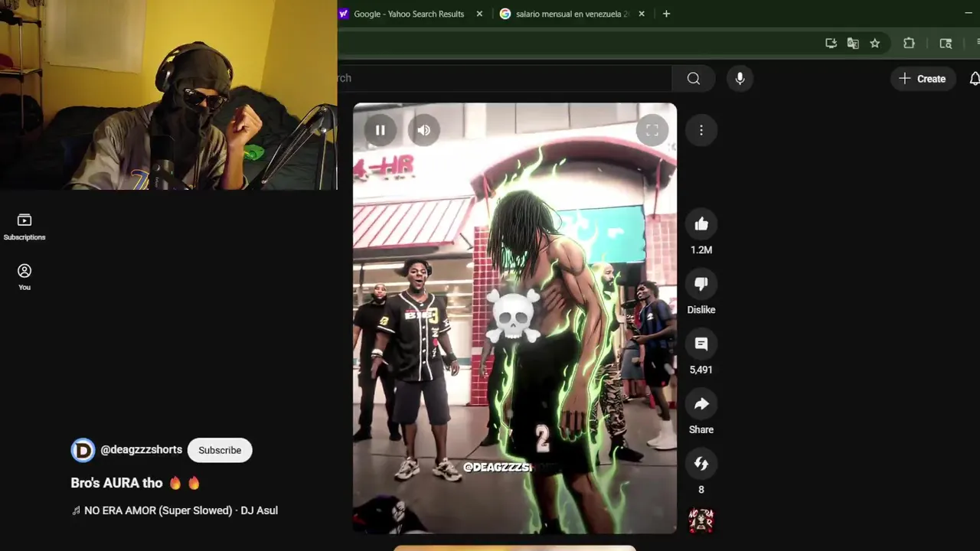Viewport: 980px width, 551px height.
Task: Dislike this Shorts video
Action: [x=701, y=284]
